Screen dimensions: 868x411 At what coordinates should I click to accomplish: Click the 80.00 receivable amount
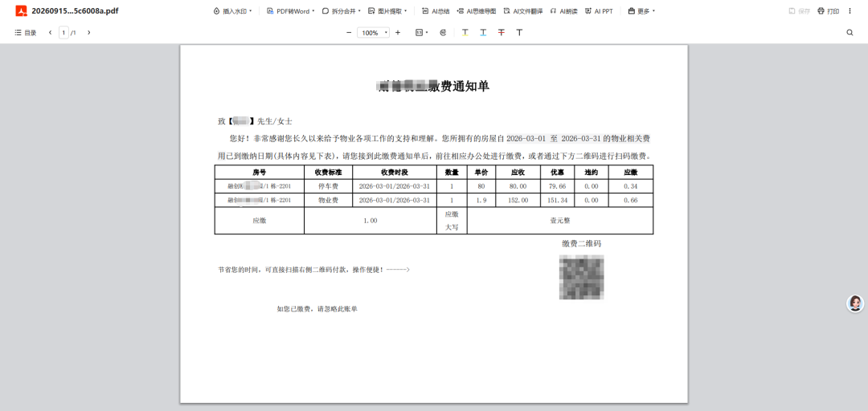tap(518, 185)
